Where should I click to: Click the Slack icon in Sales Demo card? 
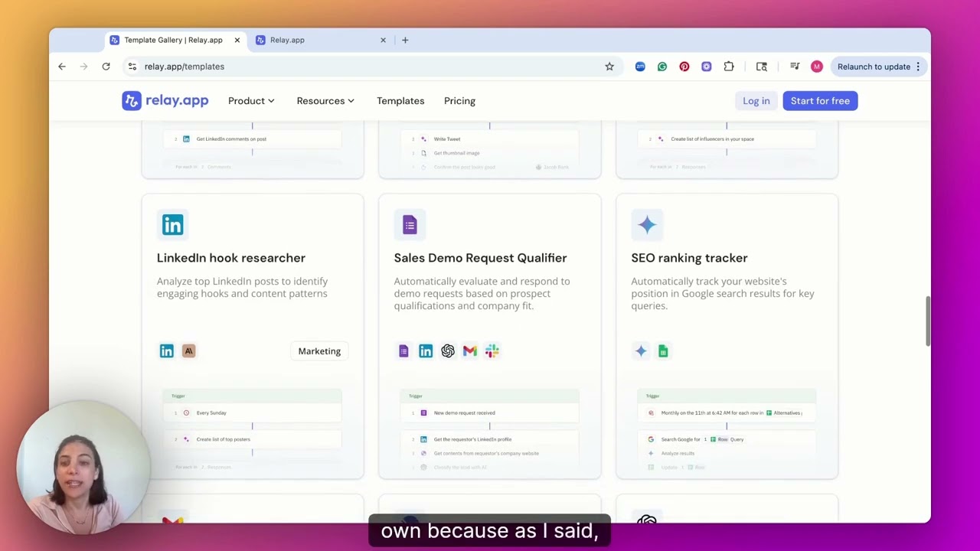tap(492, 351)
